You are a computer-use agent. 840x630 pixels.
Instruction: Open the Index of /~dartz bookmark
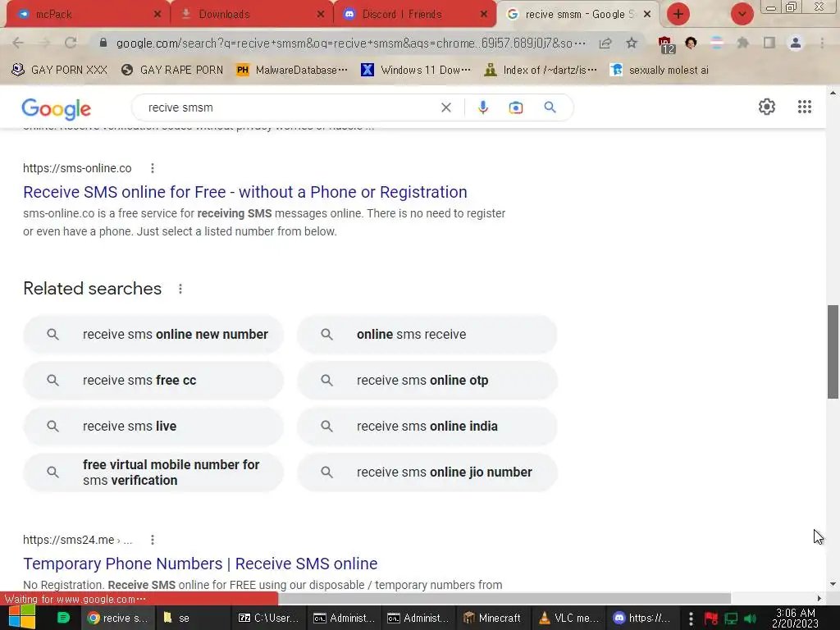click(x=540, y=70)
